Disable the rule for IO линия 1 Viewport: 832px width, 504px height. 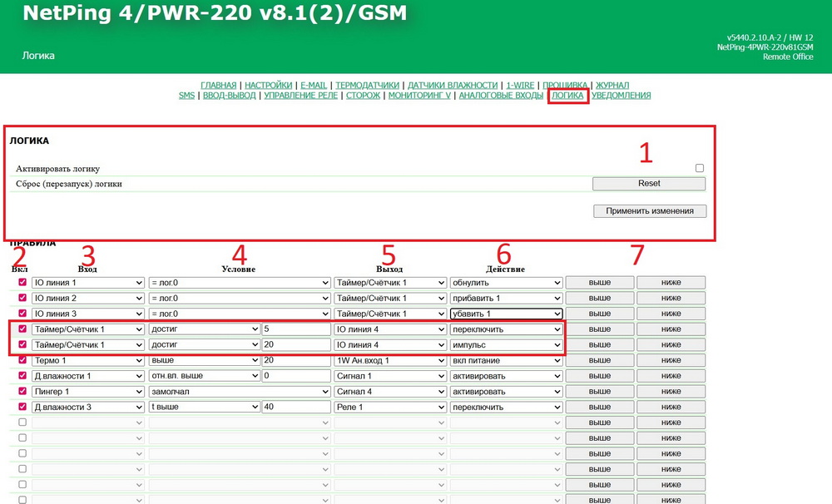[22, 283]
